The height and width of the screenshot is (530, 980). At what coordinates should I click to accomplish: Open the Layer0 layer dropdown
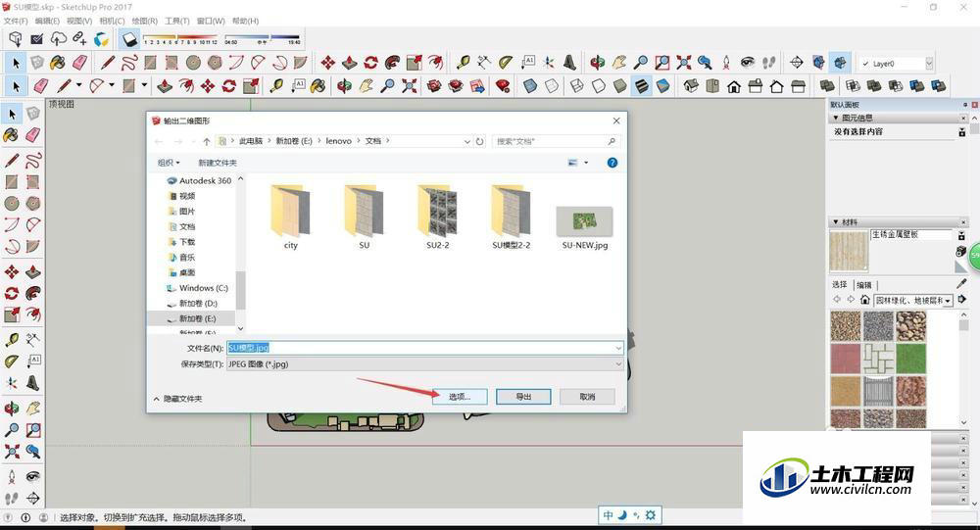929,63
